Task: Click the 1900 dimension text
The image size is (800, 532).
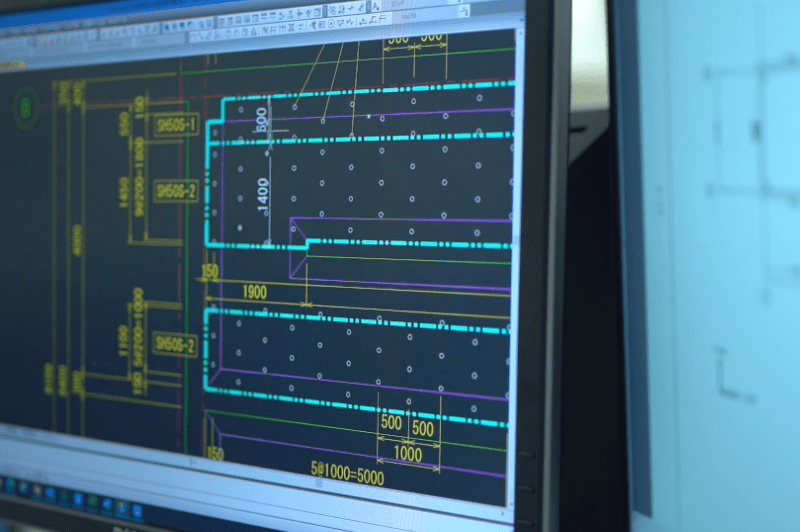Action: 255,291
